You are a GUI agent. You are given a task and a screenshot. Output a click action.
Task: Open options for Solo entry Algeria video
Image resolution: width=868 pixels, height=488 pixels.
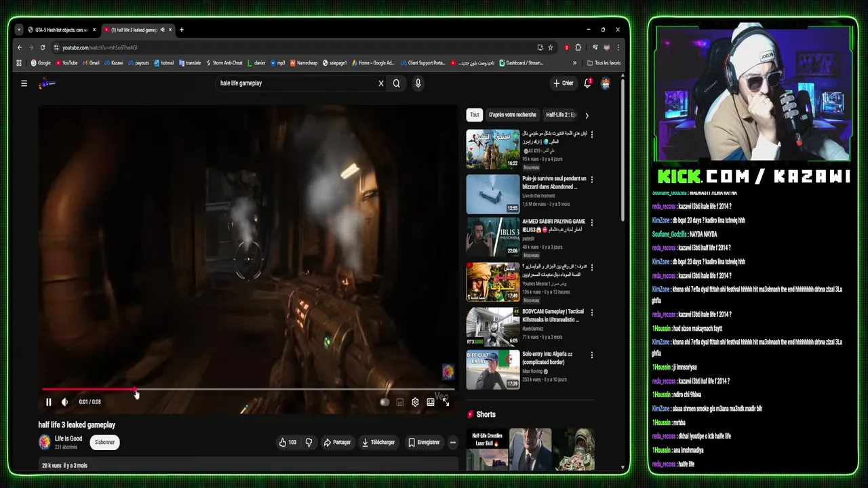tap(592, 355)
